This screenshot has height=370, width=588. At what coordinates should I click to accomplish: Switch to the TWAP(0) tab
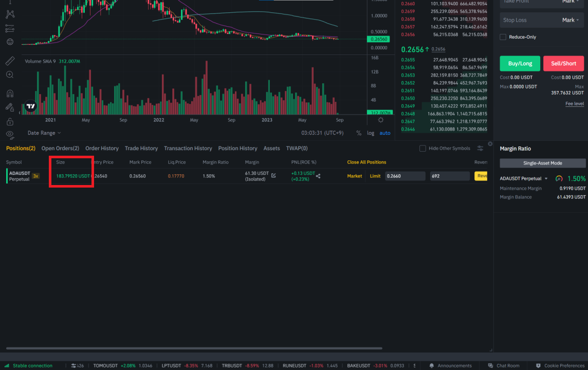pos(297,149)
